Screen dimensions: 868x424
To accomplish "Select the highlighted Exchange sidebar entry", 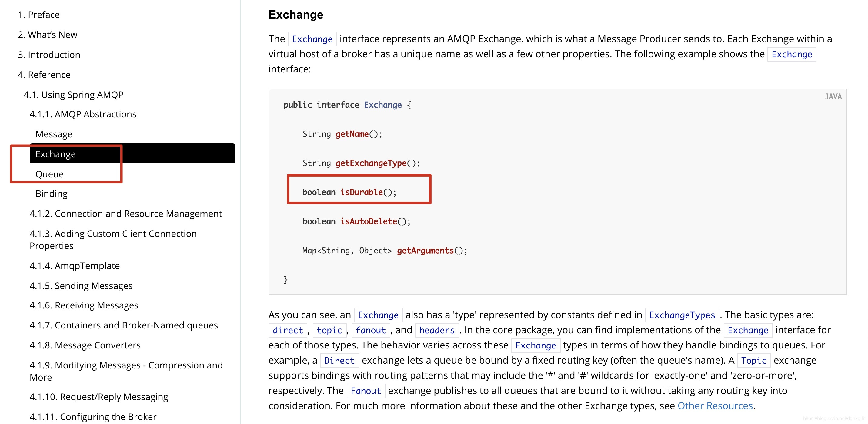I will (132, 154).
